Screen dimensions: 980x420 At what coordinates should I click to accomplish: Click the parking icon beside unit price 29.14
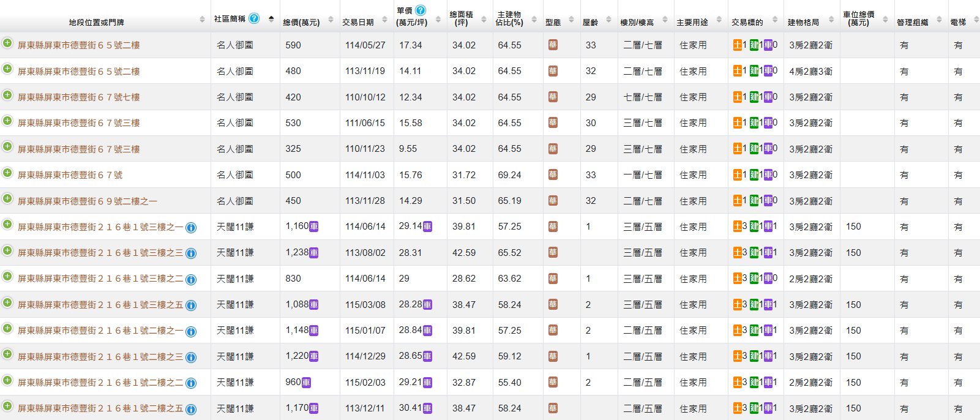(x=427, y=227)
